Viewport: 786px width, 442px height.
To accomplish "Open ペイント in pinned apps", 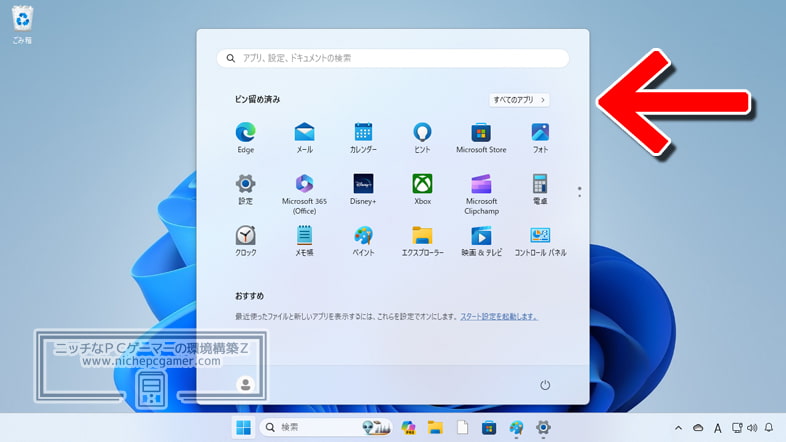I will pyautogui.click(x=363, y=241).
